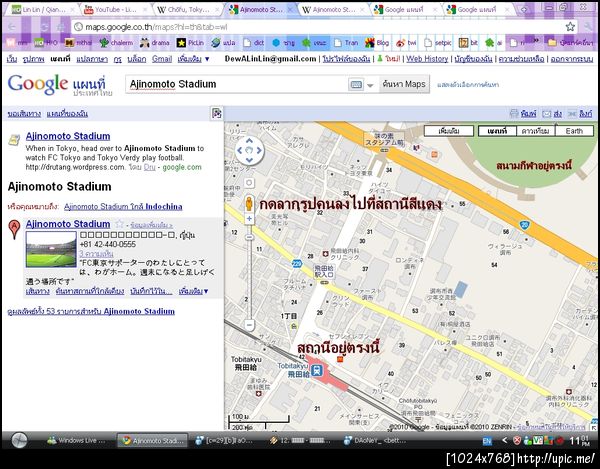Switch to the Ajinomoto Wikipedia tab
The width and height of the screenshot is (600, 469).
333,9
